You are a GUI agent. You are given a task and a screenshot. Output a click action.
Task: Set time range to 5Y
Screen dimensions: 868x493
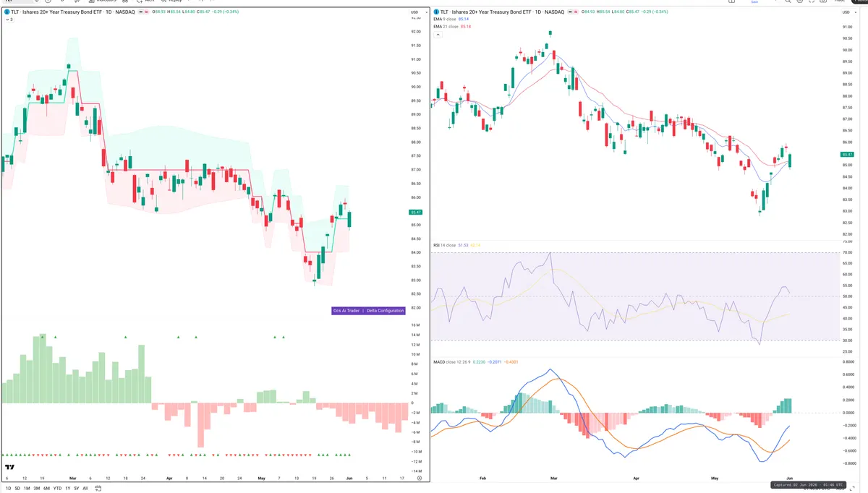pyautogui.click(x=77, y=488)
